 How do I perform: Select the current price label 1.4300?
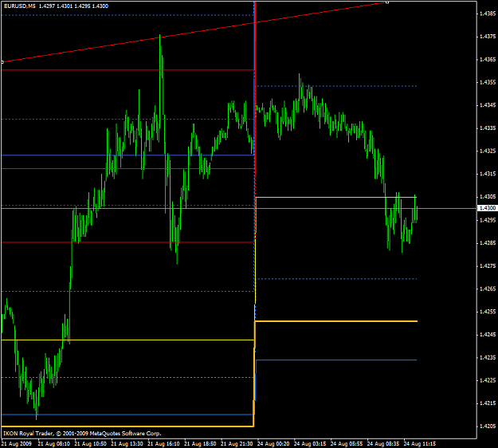coord(488,208)
